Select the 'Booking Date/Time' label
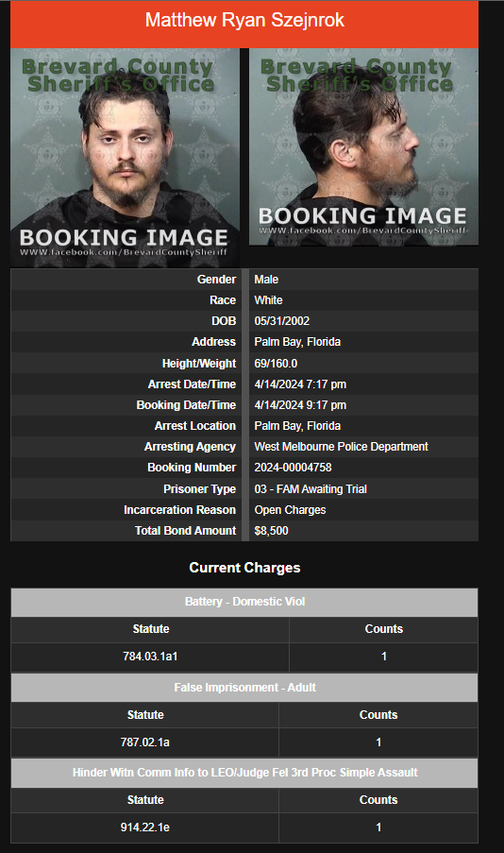Viewport: 504px width, 853px height. tap(186, 404)
